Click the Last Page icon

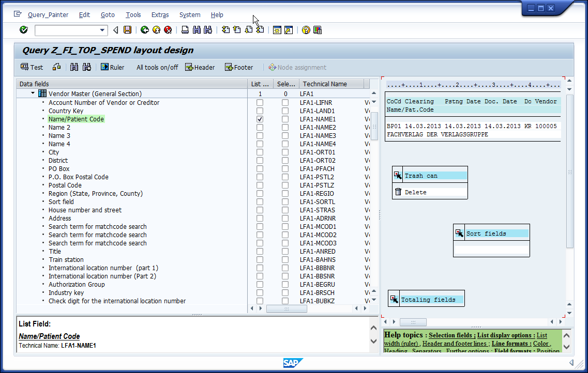[260, 30]
